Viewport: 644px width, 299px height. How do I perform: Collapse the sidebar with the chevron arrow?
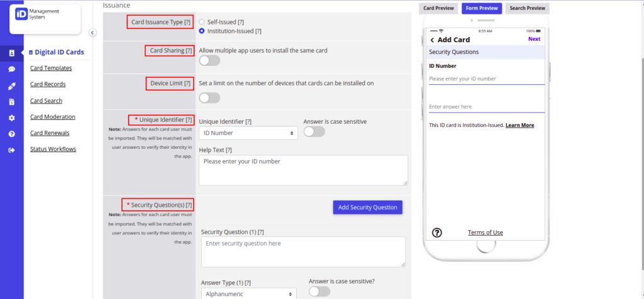(x=93, y=33)
